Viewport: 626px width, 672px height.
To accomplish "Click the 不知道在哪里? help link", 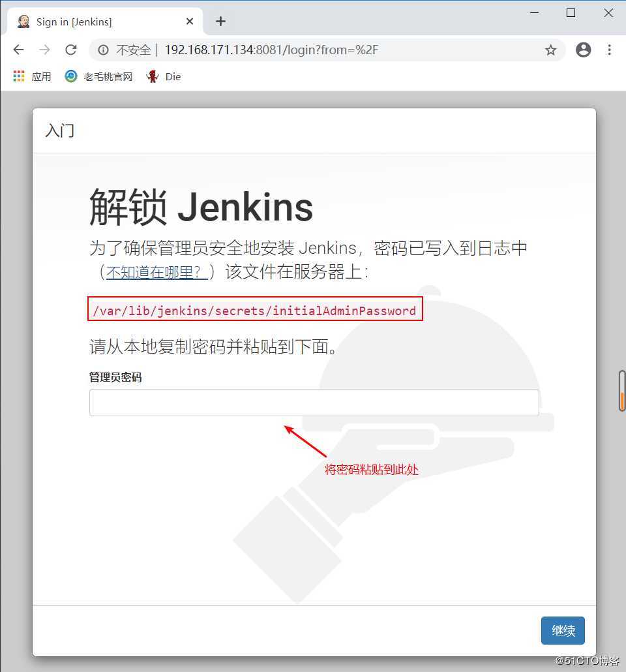I will click(156, 271).
